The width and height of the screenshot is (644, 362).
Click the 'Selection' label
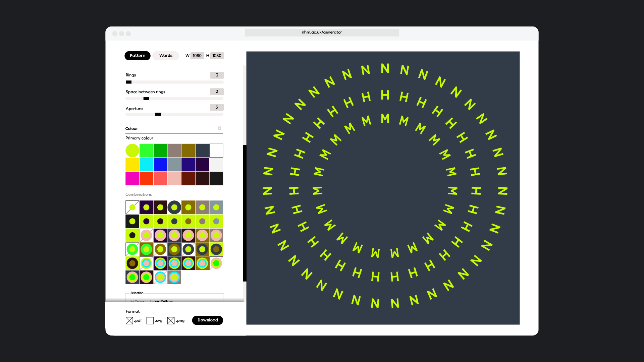tap(137, 293)
